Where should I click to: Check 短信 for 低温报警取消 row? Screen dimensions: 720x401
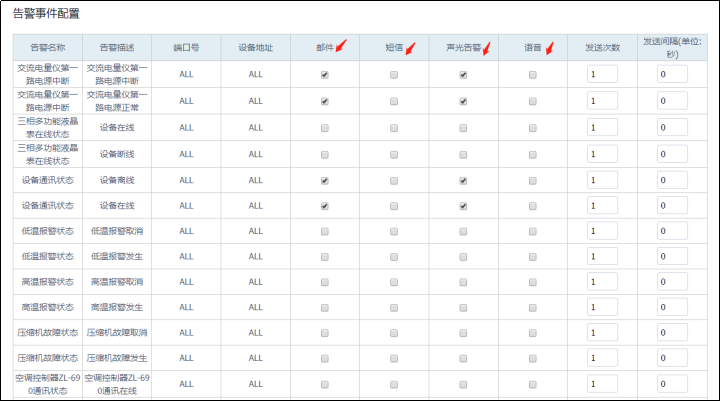click(x=393, y=231)
